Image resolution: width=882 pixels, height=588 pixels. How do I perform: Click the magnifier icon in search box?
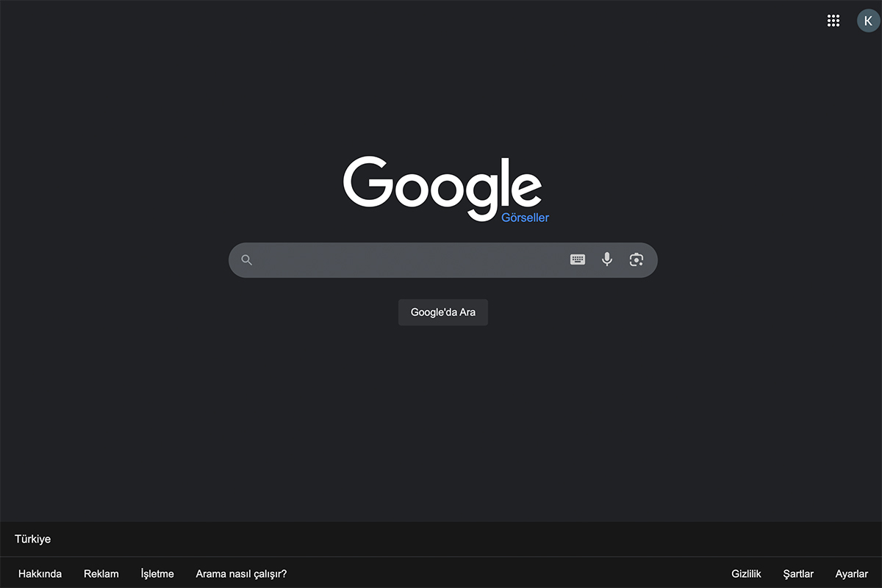pyautogui.click(x=247, y=260)
